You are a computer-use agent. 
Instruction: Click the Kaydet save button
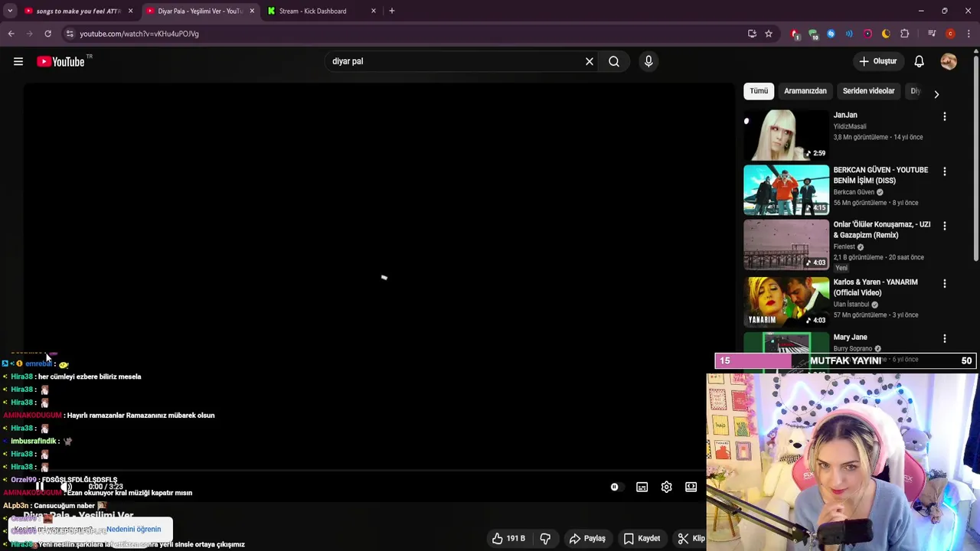point(642,539)
